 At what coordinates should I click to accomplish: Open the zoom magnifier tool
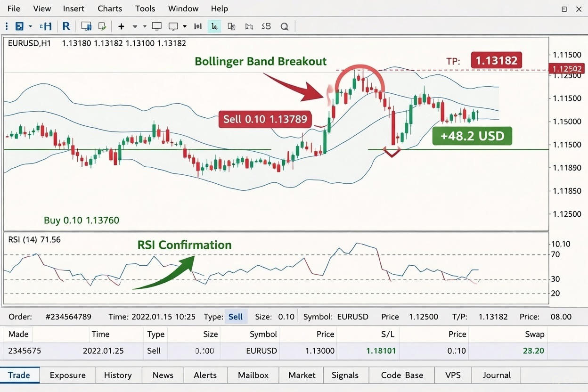(x=285, y=26)
